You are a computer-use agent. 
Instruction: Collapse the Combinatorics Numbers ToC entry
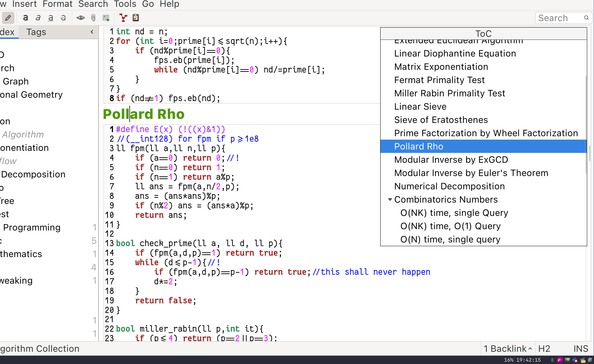[x=390, y=200]
